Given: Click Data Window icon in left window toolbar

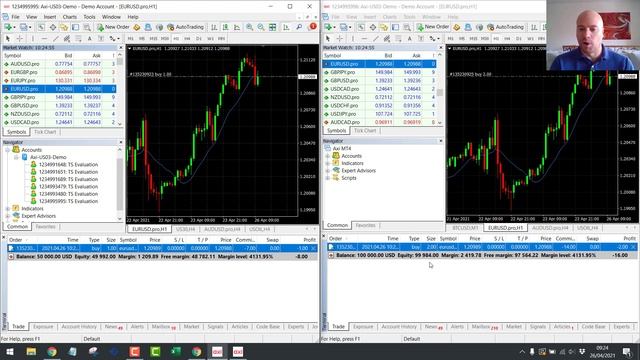Looking at the screenshot, I should coord(53,27).
